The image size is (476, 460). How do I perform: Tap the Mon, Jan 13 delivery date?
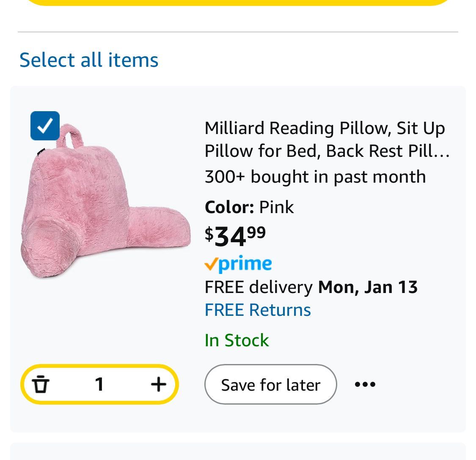[368, 287]
